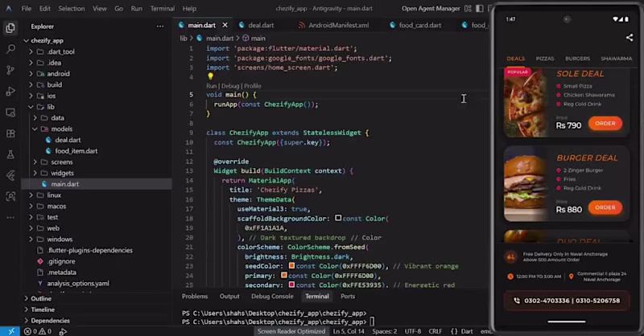This screenshot has width=644, height=336.
Task: Select the BURGERS tab in emulator
Action: (577, 59)
